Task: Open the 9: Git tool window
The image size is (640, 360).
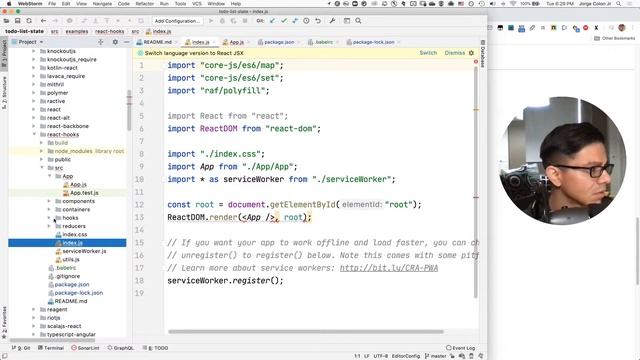Action: click(x=21, y=348)
